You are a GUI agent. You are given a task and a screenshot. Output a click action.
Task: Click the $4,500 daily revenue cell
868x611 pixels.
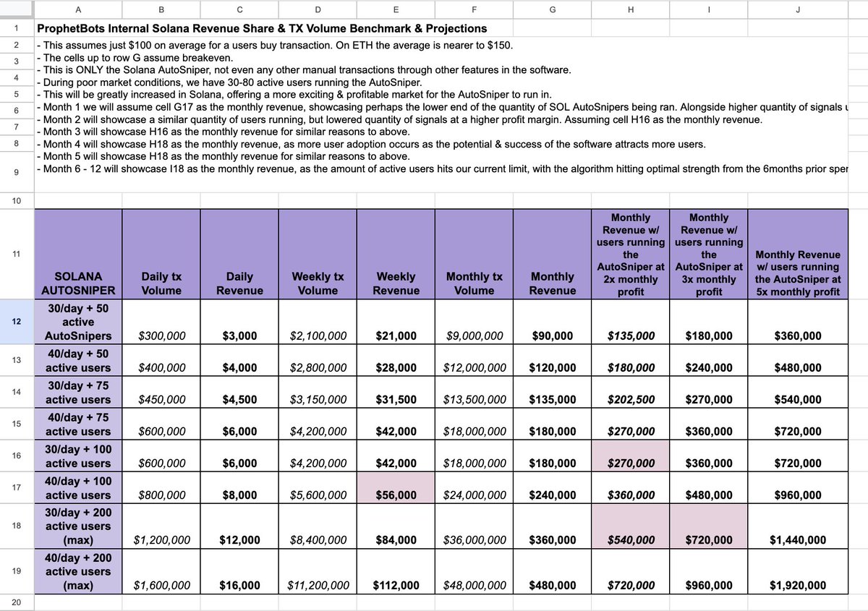(239, 393)
